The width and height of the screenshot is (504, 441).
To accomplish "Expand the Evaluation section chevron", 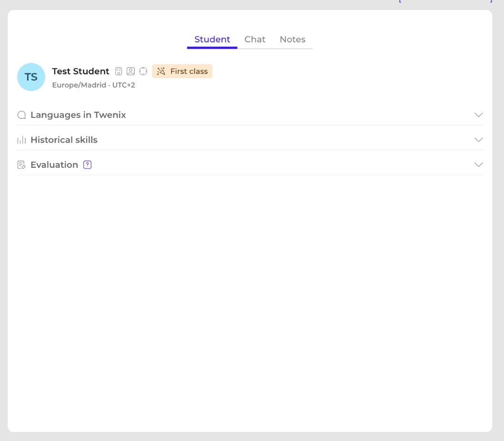I will (479, 165).
